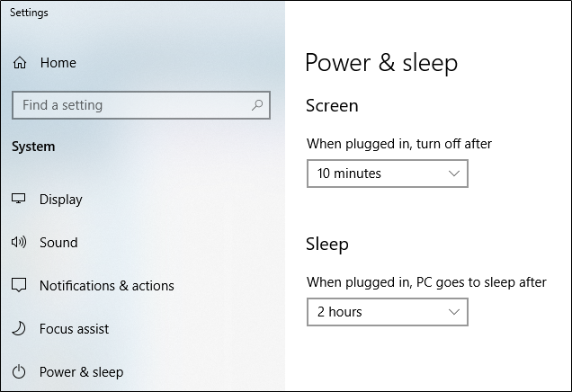Open Notifications & actions settings

coord(106,286)
